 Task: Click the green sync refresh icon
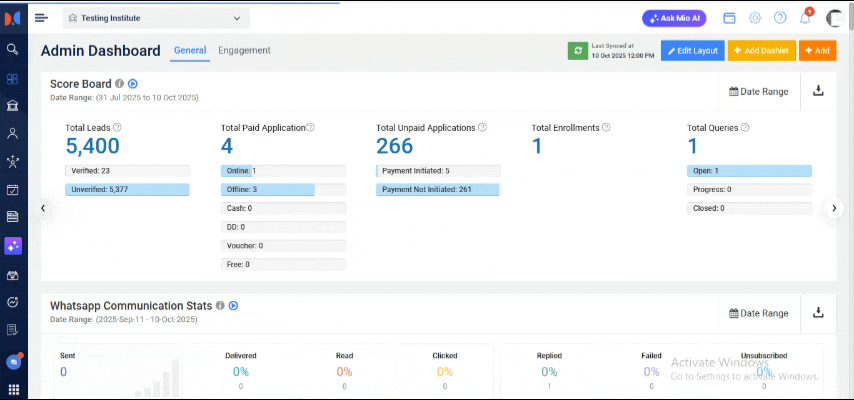577,50
